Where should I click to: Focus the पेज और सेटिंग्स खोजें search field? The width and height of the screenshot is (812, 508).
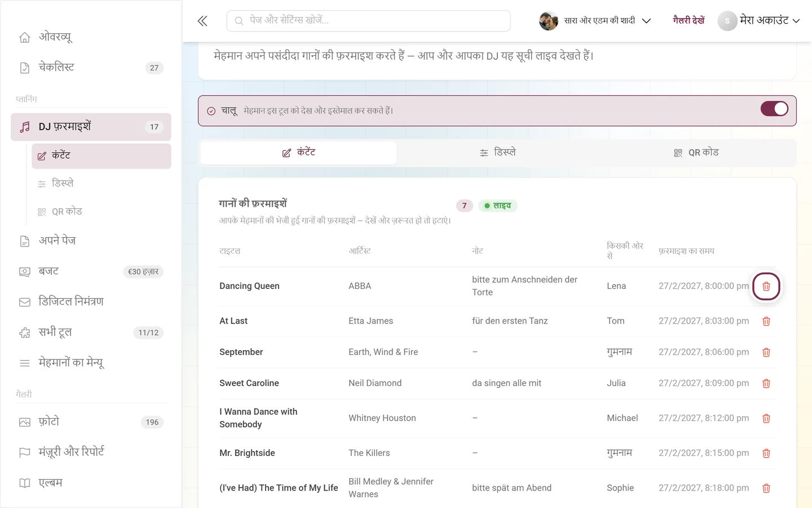368,21
